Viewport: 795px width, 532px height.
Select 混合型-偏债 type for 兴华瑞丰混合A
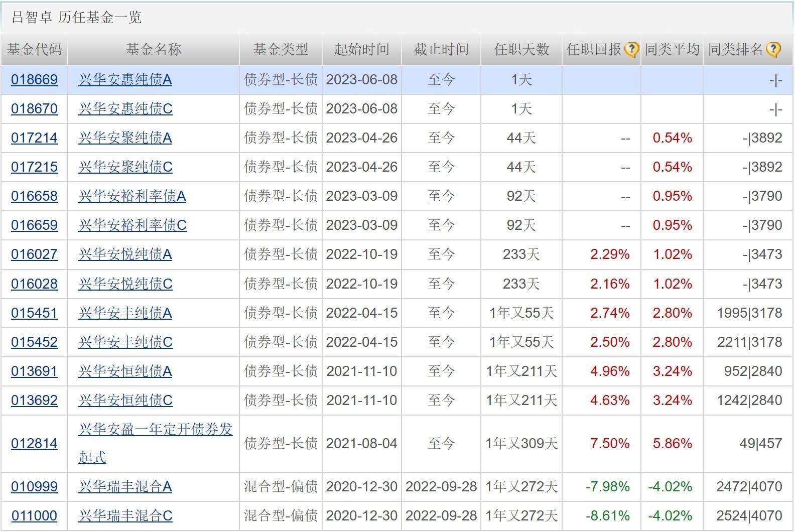click(281, 487)
